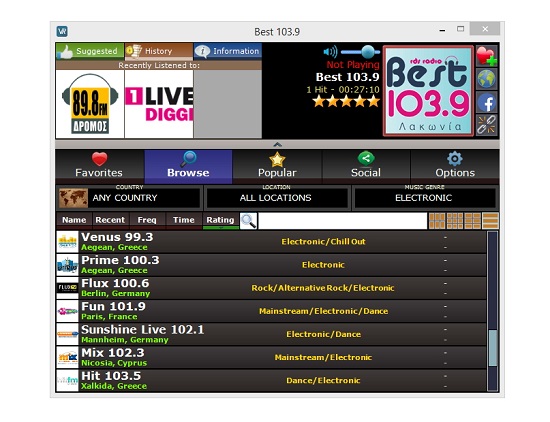Click the broken link report icon

click(x=487, y=125)
